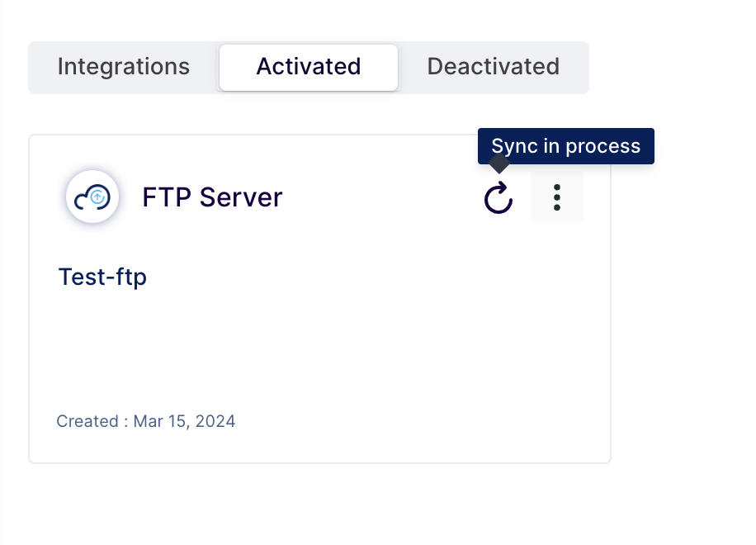Click the FTP Server heading
The width and height of the screenshot is (756, 545).
(x=212, y=197)
